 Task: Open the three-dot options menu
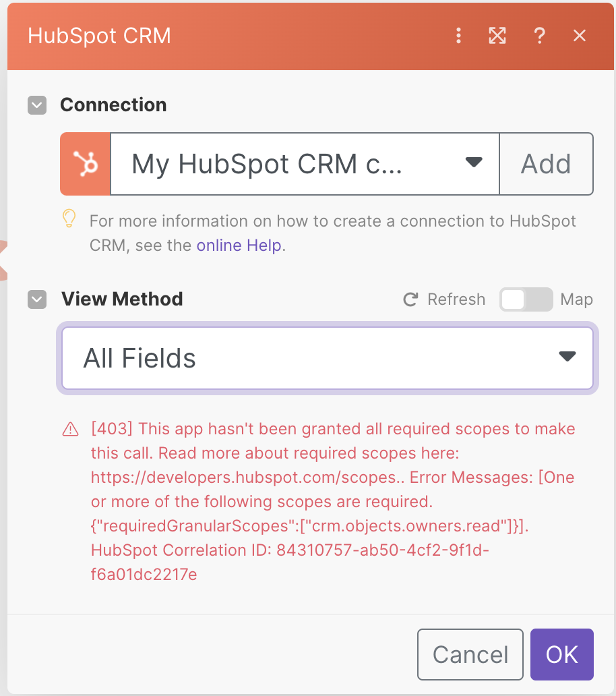458,36
